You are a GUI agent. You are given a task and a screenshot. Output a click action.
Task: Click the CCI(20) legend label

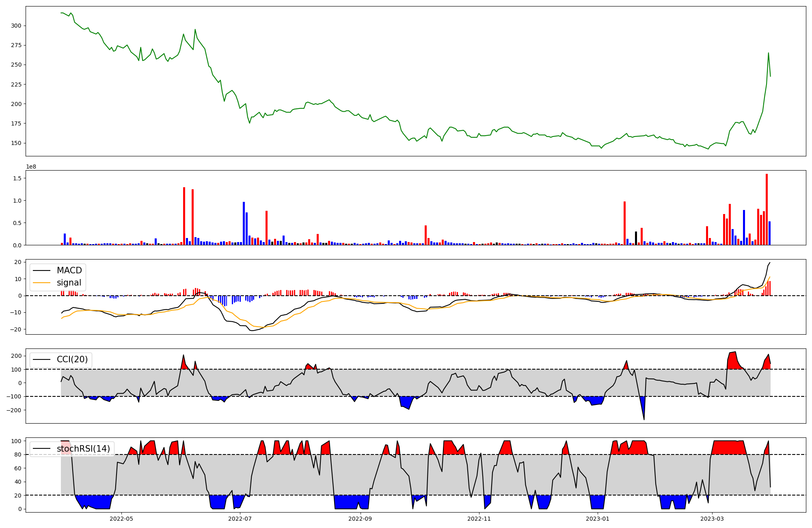[72, 359]
